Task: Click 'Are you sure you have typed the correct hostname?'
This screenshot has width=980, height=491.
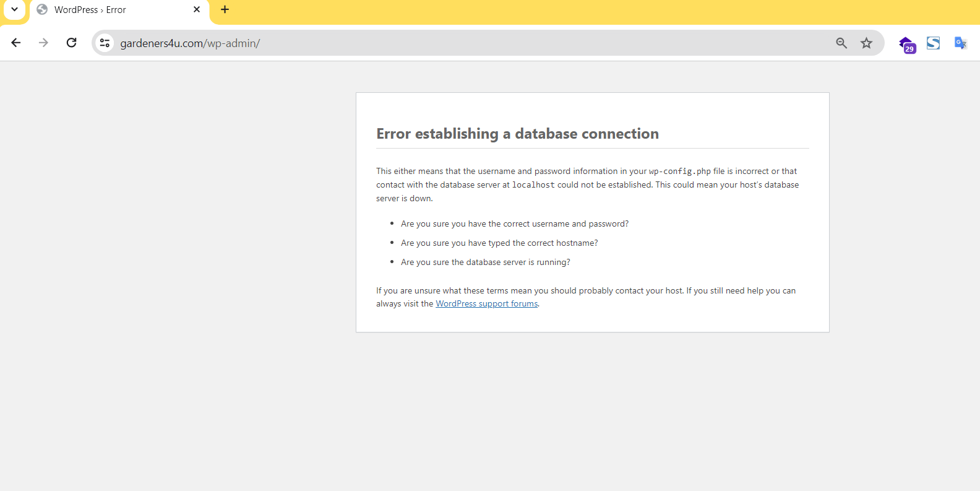Action: click(x=499, y=243)
